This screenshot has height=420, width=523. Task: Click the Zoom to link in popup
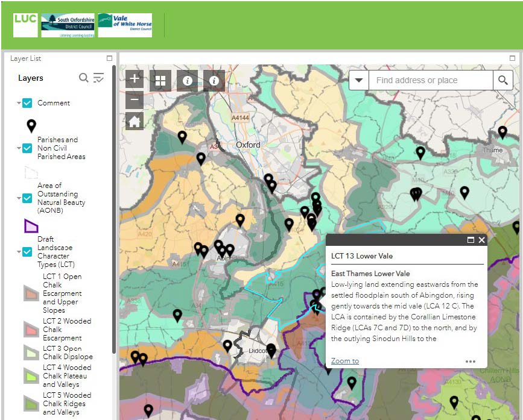[345, 361]
